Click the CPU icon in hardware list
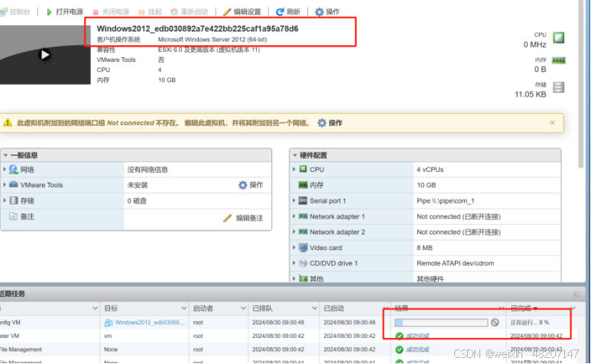The height and width of the screenshot is (364, 591). tap(303, 169)
